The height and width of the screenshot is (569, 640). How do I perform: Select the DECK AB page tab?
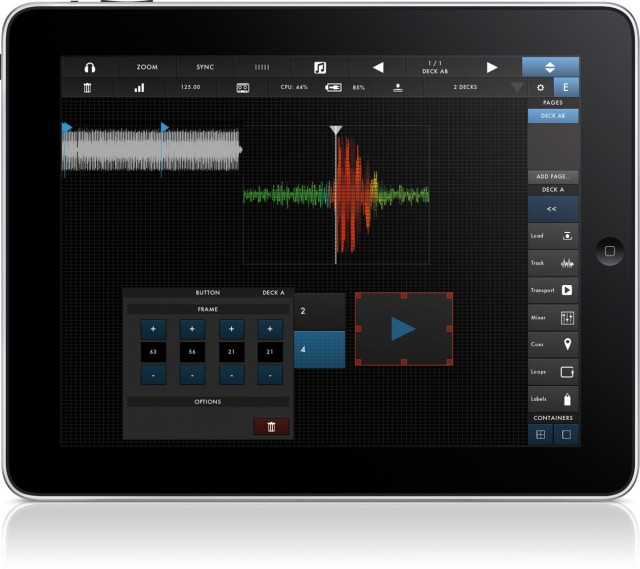552,116
